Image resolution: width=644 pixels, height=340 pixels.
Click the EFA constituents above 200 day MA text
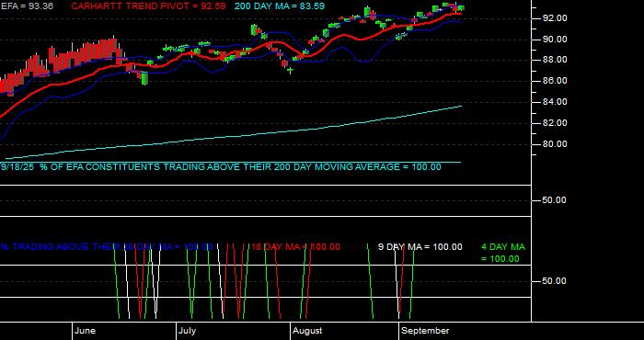coord(221,167)
